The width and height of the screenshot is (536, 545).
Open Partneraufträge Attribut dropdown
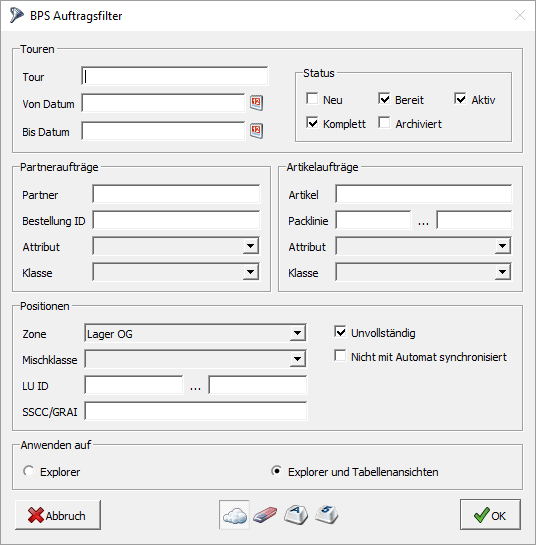[251, 246]
